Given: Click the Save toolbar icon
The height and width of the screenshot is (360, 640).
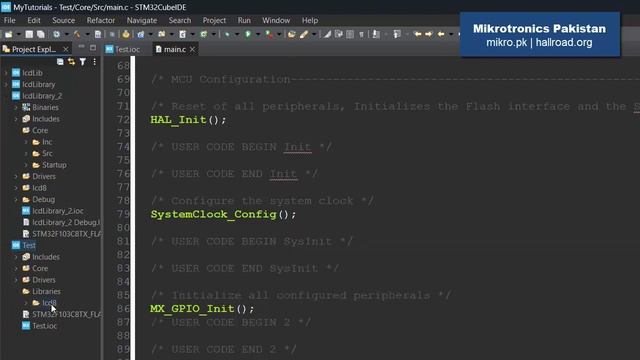Looking at the screenshot, I should pos(29,35).
